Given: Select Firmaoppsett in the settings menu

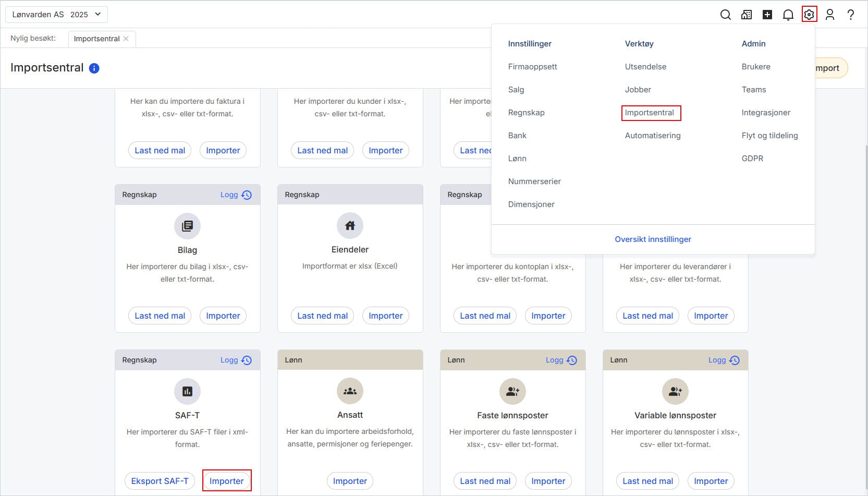Looking at the screenshot, I should [x=532, y=67].
